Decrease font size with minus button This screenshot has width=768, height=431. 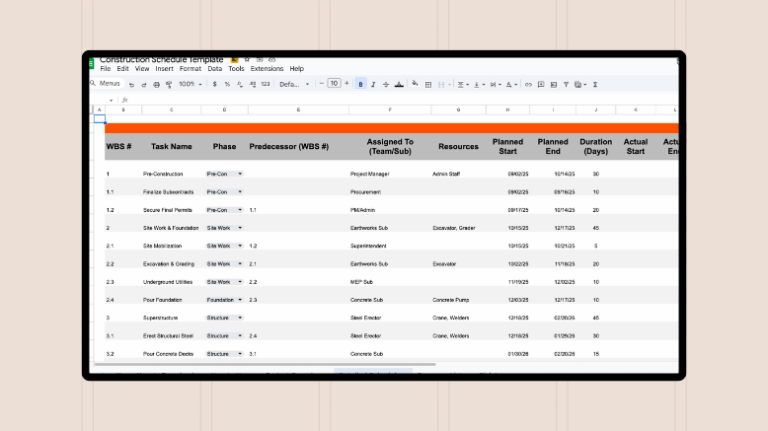click(x=322, y=84)
